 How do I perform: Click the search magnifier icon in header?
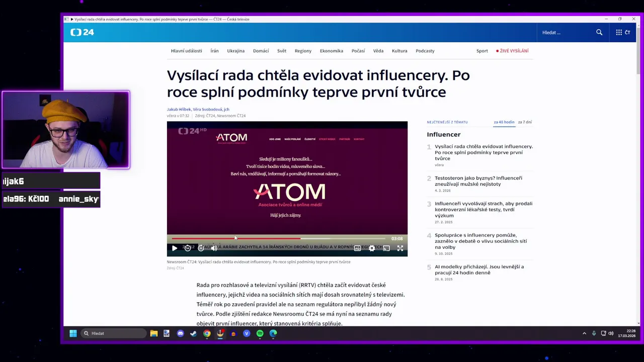tap(599, 32)
